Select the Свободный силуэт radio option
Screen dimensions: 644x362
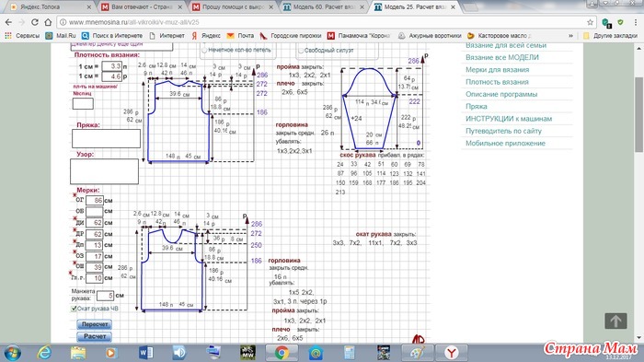301,50
